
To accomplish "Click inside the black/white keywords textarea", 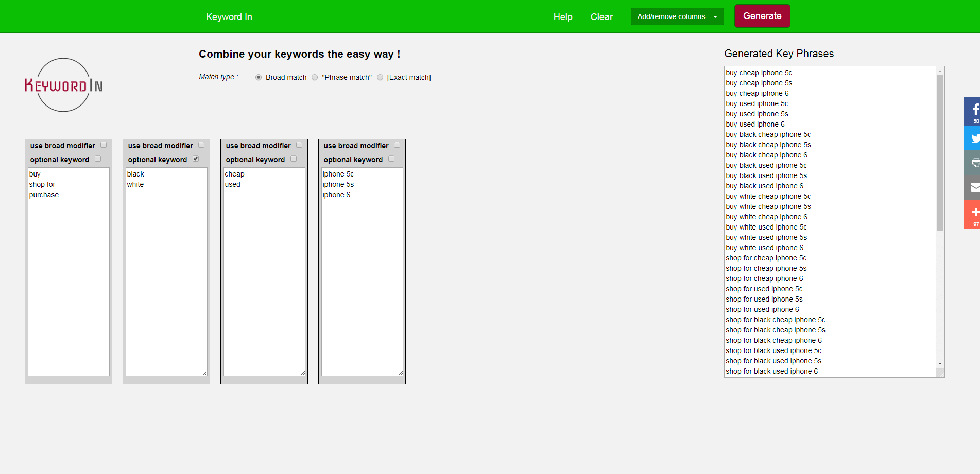I will tap(166, 272).
